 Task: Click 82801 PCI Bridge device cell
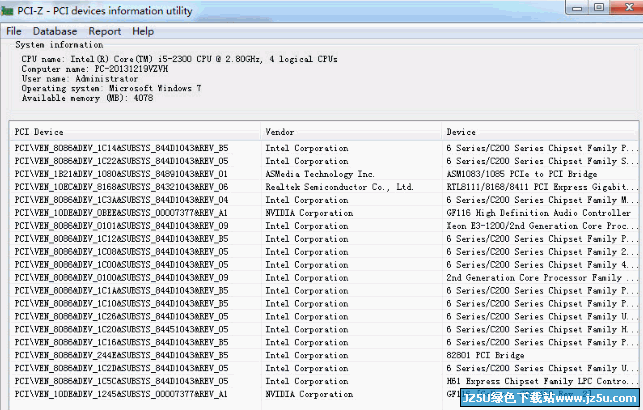click(486, 355)
